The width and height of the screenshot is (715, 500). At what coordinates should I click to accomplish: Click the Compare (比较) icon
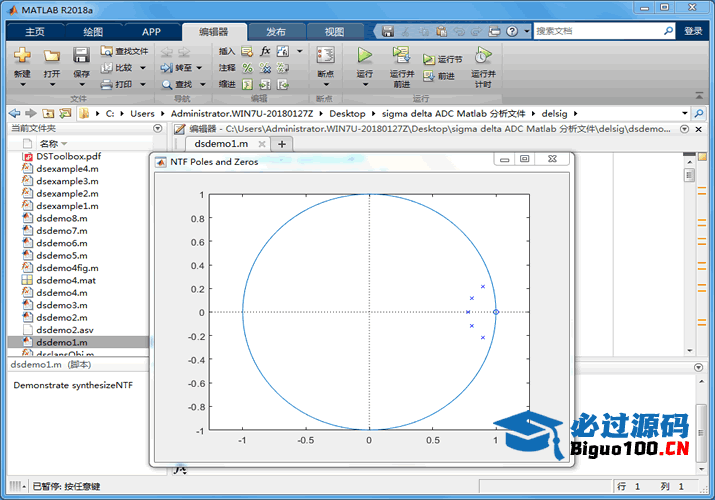107,68
